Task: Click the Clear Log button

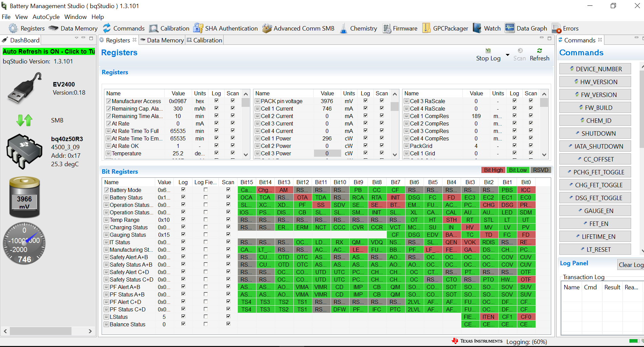Action: pyautogui.click(x=631, y=265)
